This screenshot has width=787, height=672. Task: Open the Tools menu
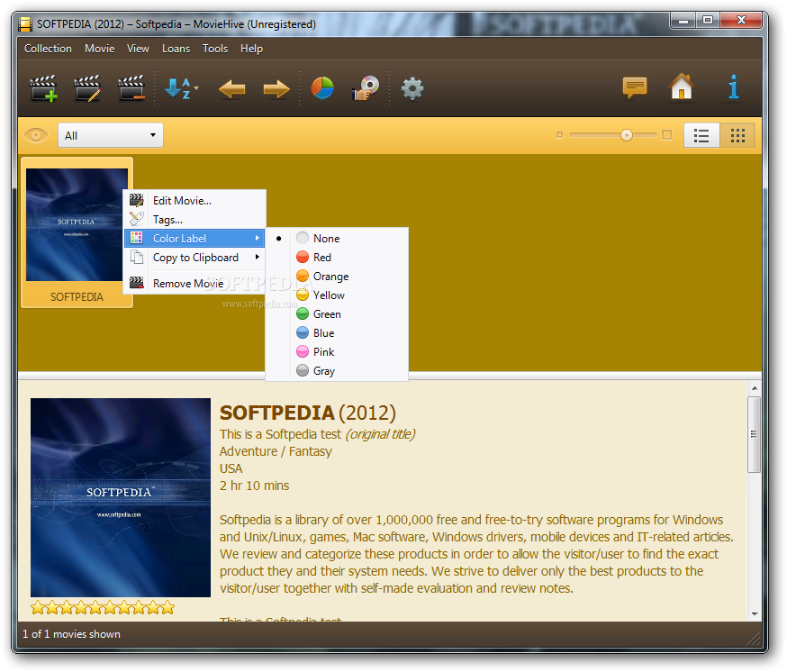[x=215, y=49]
